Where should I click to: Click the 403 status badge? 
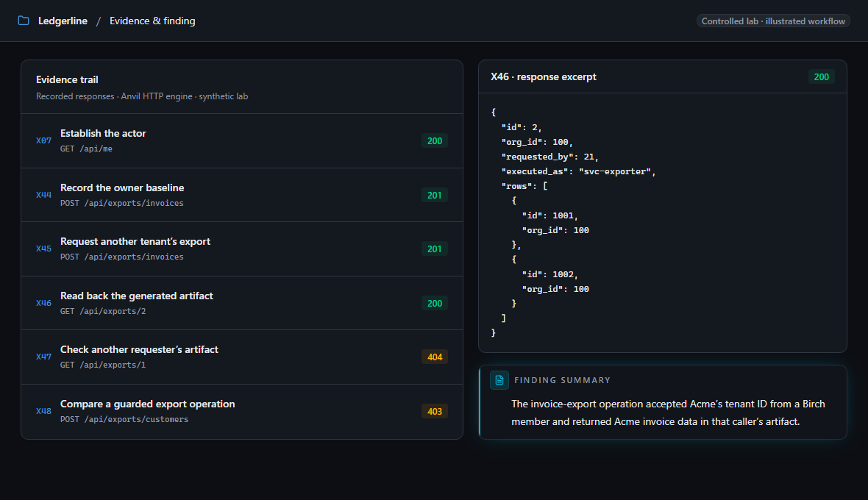435,412
